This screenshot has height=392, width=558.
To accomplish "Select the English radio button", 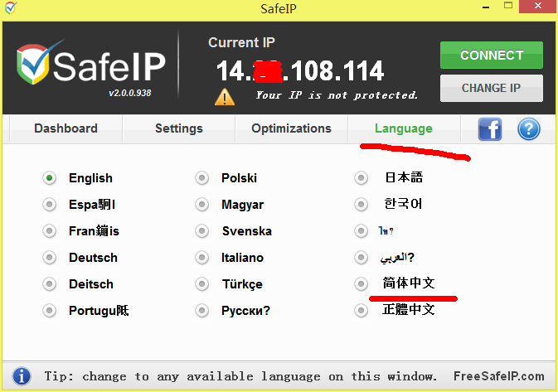I will [x=50, y=178].
